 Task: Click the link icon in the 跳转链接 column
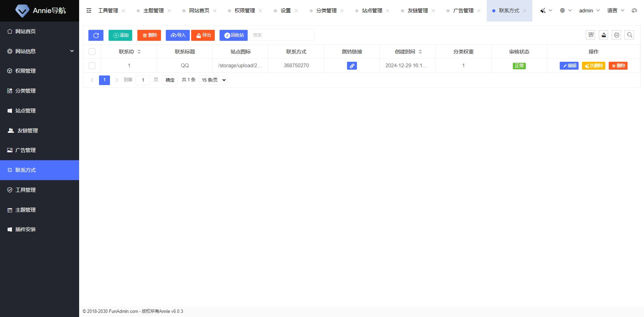352,66
